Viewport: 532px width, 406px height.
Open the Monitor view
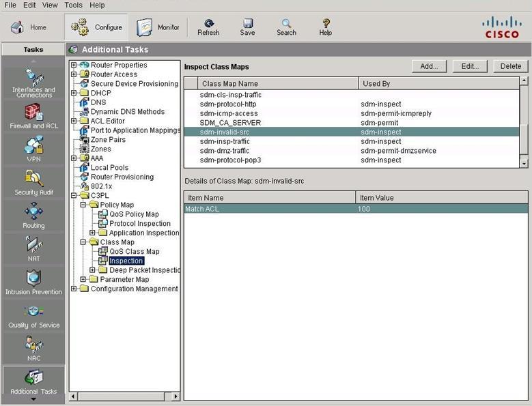click(158, 27)
